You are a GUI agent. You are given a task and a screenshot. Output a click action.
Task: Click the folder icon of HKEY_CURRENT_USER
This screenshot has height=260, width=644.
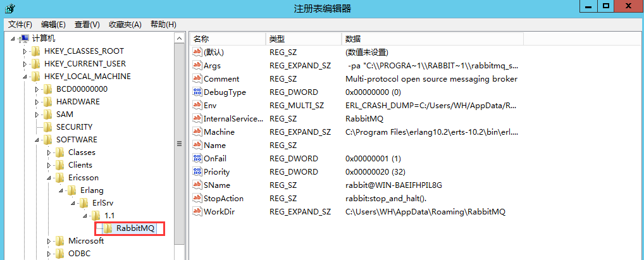tap(36, 64)
